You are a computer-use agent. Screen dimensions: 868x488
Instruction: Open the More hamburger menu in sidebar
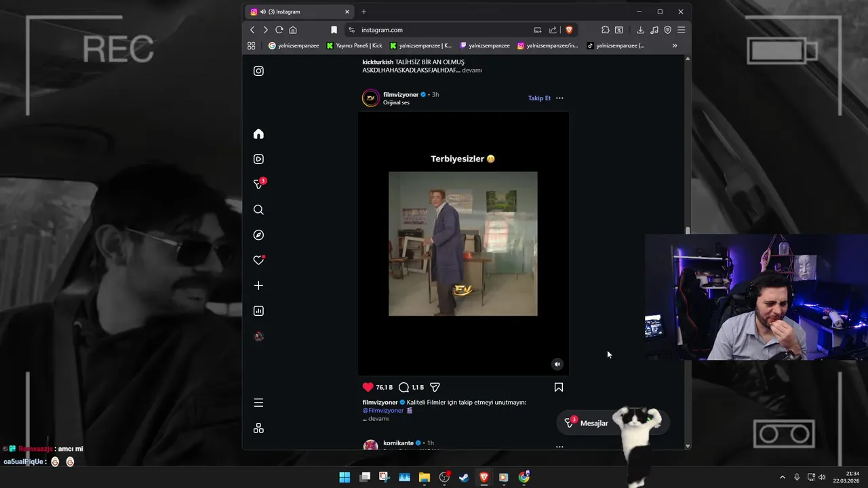tap(258, 403)
